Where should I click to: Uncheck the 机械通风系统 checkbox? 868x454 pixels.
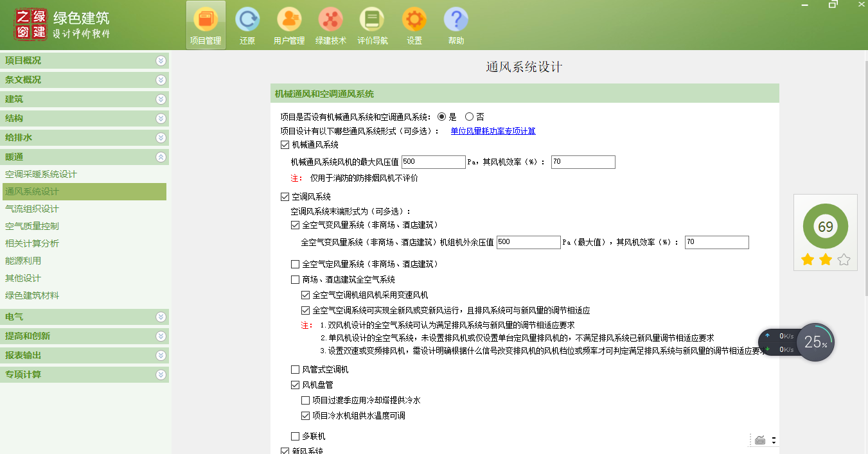pyautogui.click(x=285, y=144)
